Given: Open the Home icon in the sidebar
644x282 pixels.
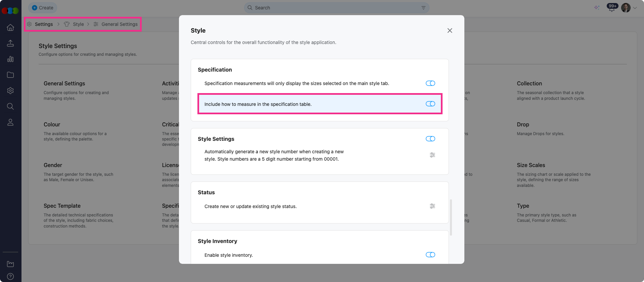Looking at the screenshot, I should click(x=10, y=28).
